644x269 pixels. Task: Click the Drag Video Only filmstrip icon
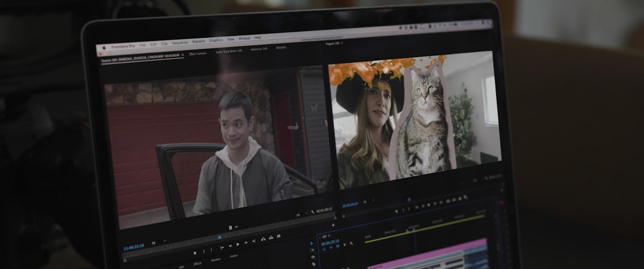(230, 228)
